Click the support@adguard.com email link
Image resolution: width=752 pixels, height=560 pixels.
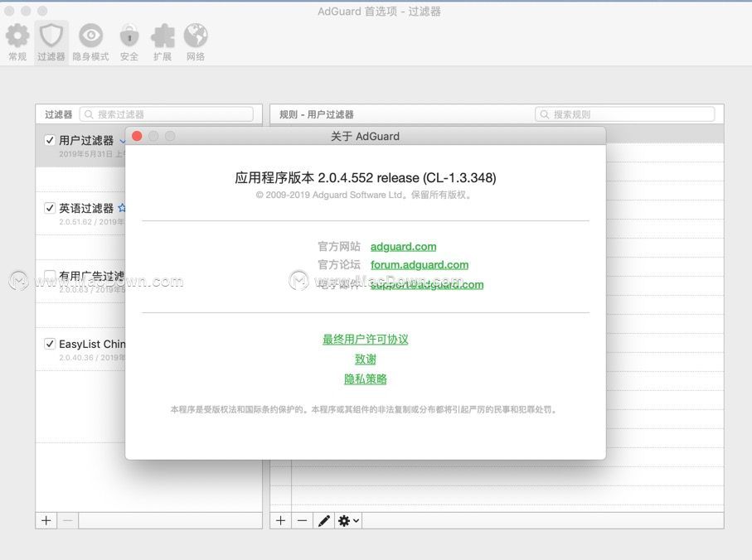(x=427, y=284)
